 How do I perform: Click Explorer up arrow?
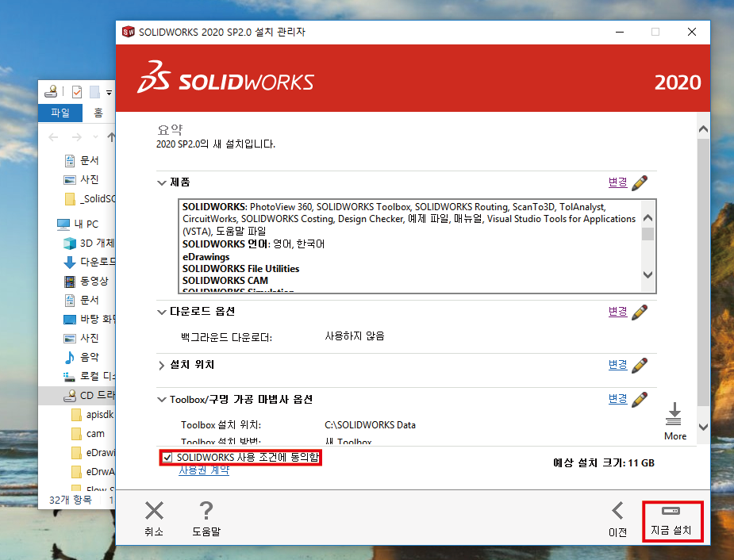tap(111, 137)
